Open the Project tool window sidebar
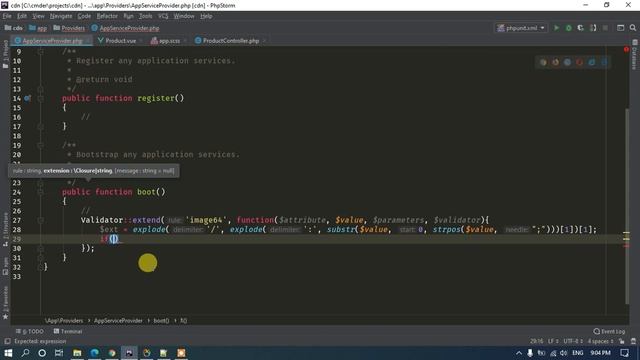 pos(5,54)
